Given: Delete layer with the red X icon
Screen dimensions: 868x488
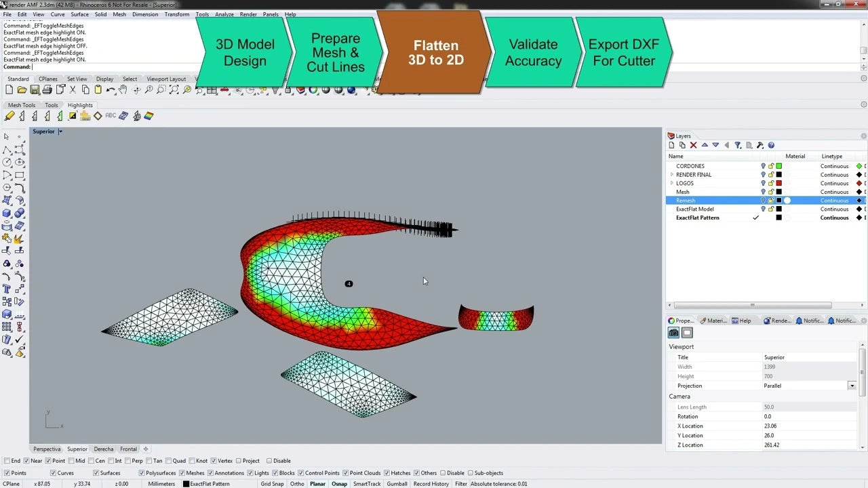Looking at the screenshot, I should pyautogui.click(x=693, y=145).
